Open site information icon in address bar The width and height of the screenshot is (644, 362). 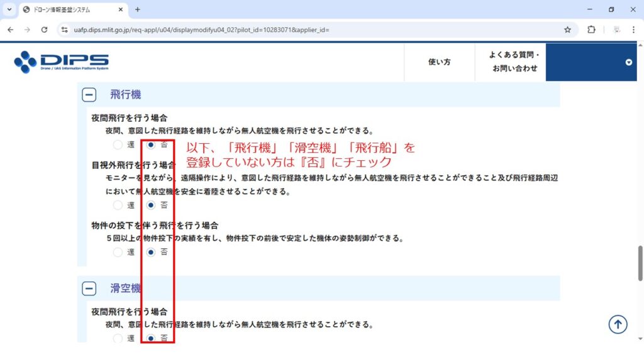64,30
